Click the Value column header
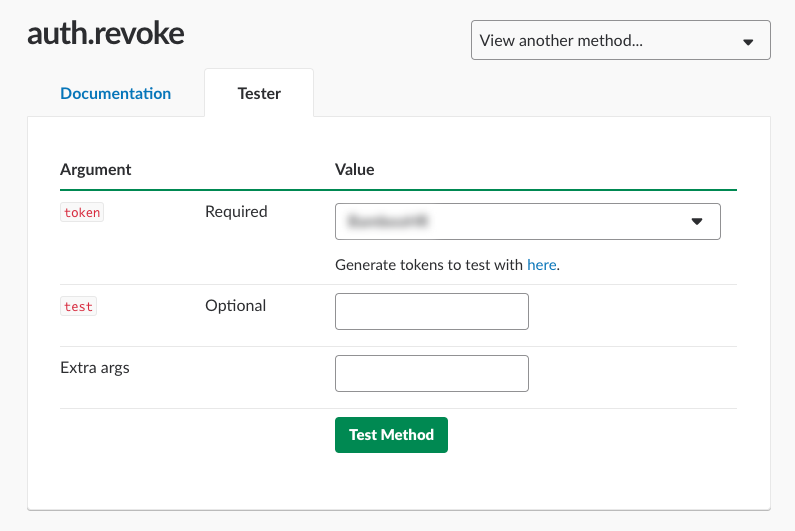Image resolution: width=795 pixels, height=531 pixels. (x=354, y=169)
